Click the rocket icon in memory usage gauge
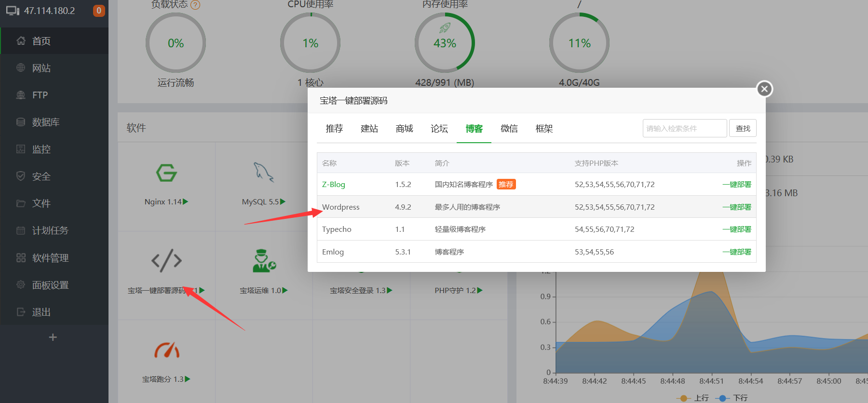Viewport: 868px width, 403px height. [445, 28]
